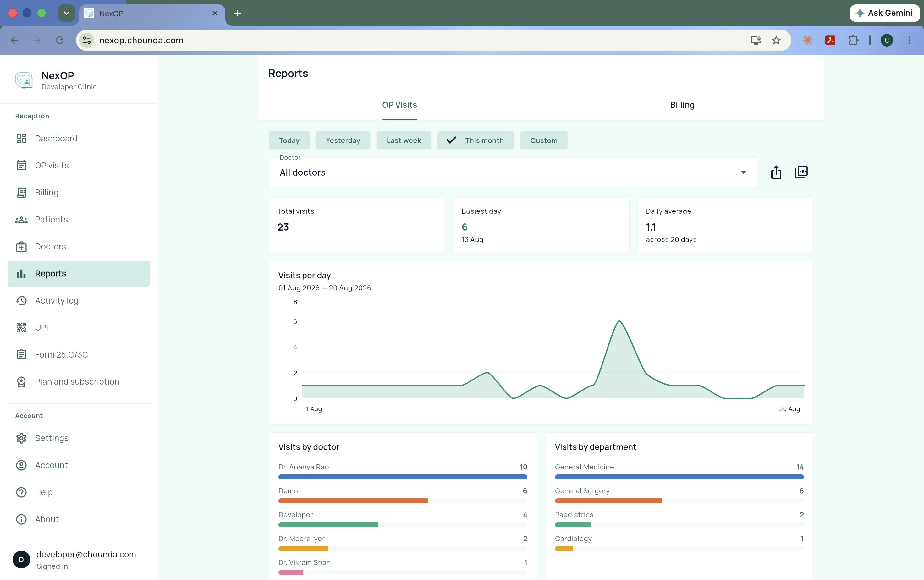
Task: Bookmark this page with the star
Action: click(776, 40)
